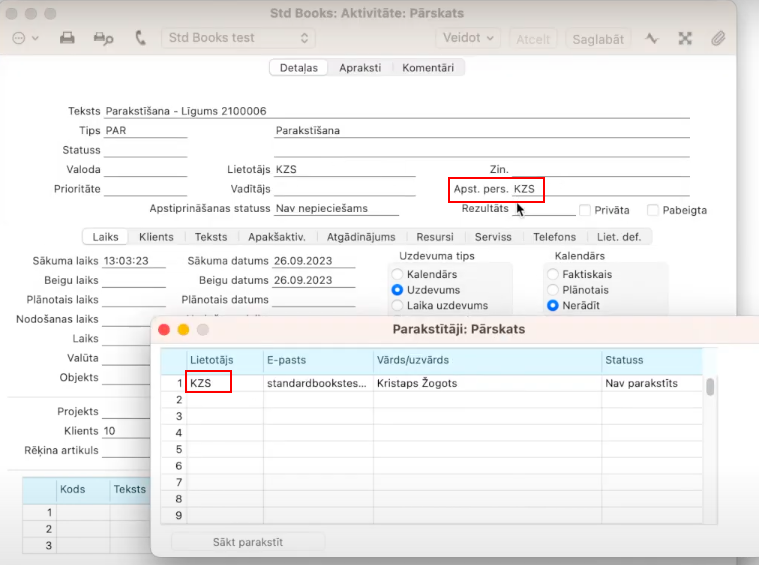The image size is (759, 565).
Task: Open print preview with magnifier icon
Action: click(103, 38)
